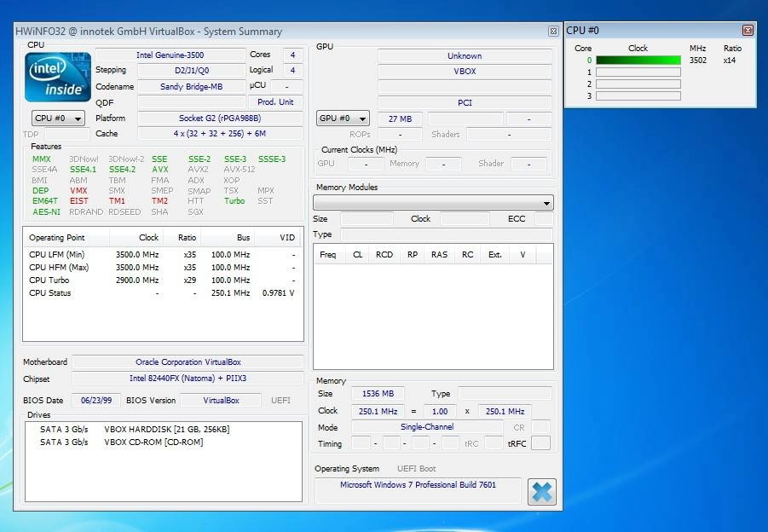Click the 1.00 memory multiplier field
768x532 pixels.
coord(439,412)
